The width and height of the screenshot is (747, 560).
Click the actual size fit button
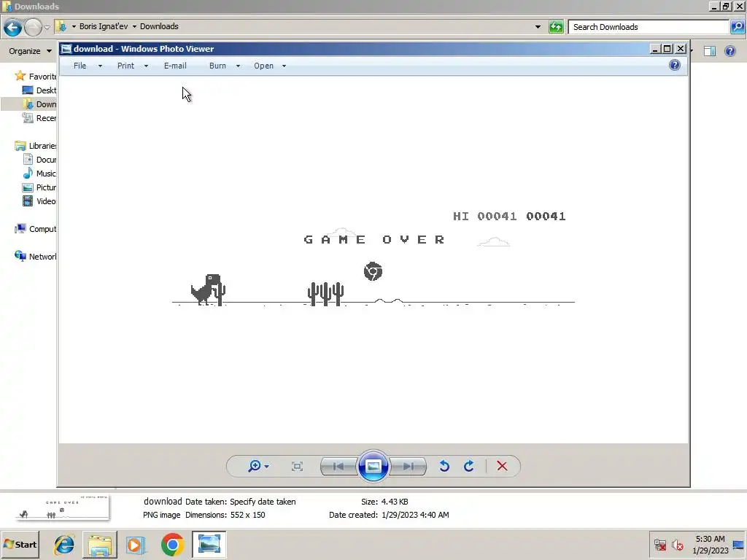click(297, 466)
